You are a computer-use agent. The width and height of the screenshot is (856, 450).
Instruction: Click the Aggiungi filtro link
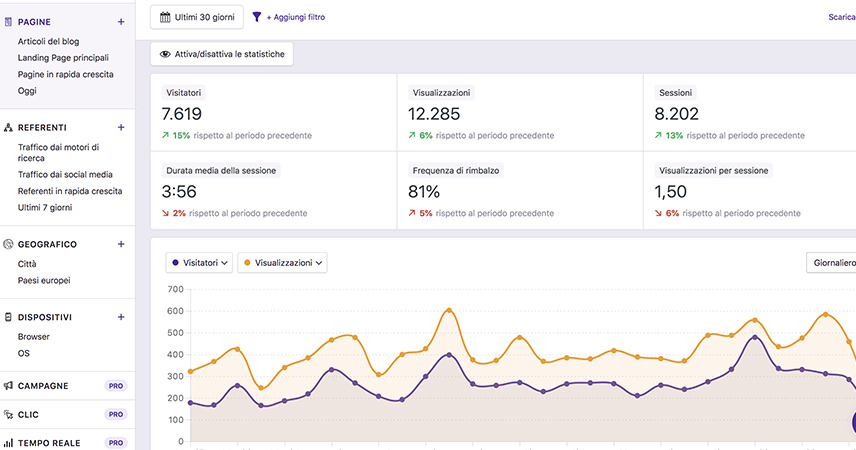click(x=295, y=17)
